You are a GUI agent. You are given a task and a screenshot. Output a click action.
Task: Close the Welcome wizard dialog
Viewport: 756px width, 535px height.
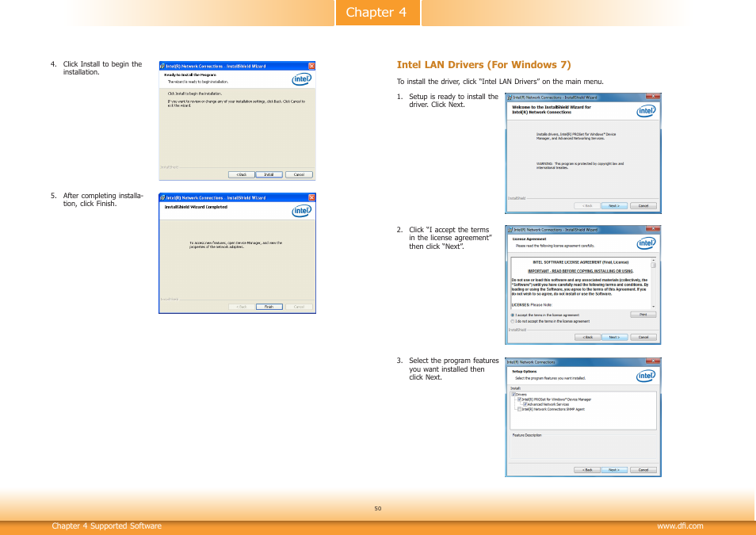653,97
